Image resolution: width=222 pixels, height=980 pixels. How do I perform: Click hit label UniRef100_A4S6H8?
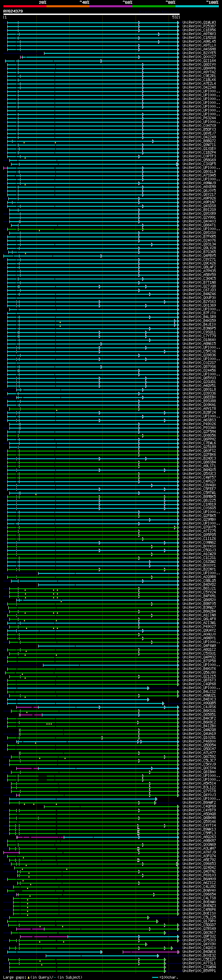tap(199, 49)
